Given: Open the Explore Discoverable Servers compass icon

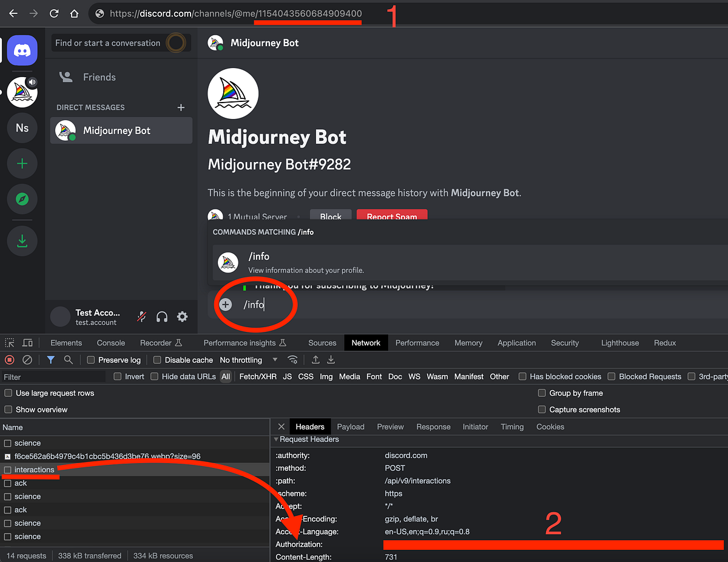Looking at the screenshot, I should click(22, 199).
